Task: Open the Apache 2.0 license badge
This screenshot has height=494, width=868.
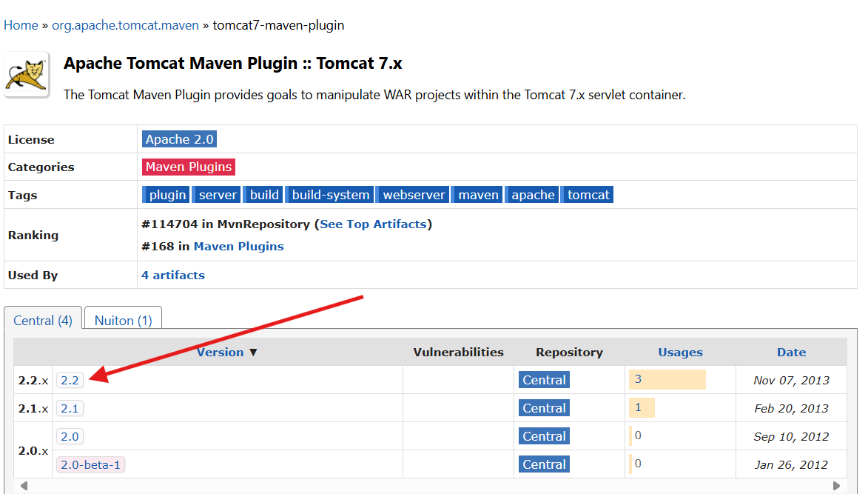Action: (179, 139)
